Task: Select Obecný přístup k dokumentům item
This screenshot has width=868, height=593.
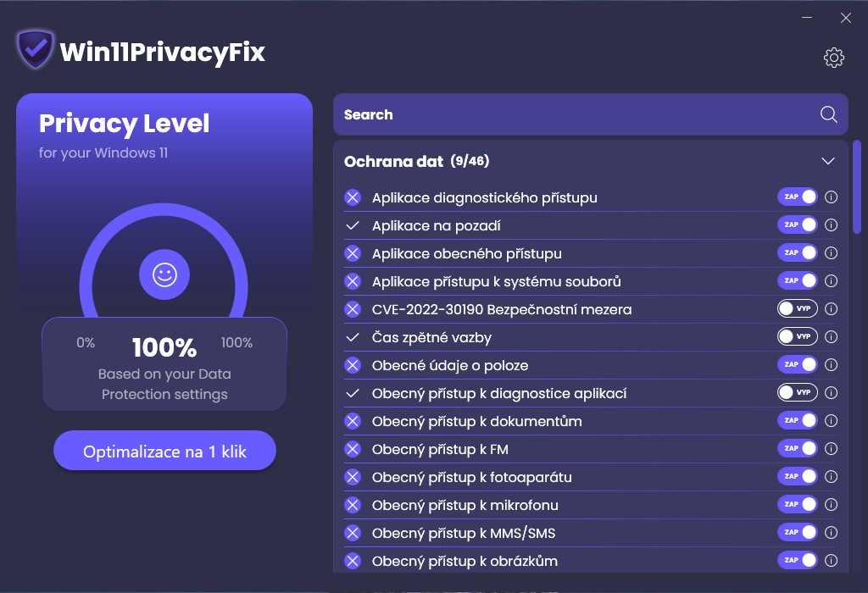Action: coord(476,421)
